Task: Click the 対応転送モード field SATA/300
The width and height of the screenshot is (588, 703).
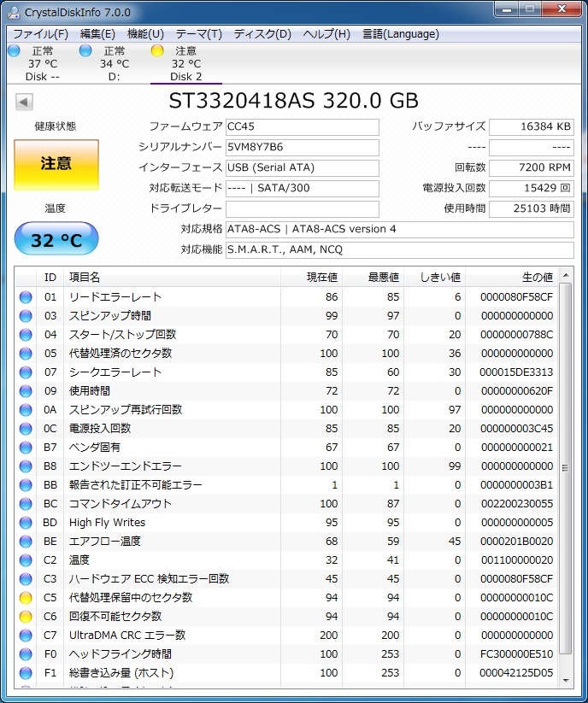Action: (x=303, y=189)
